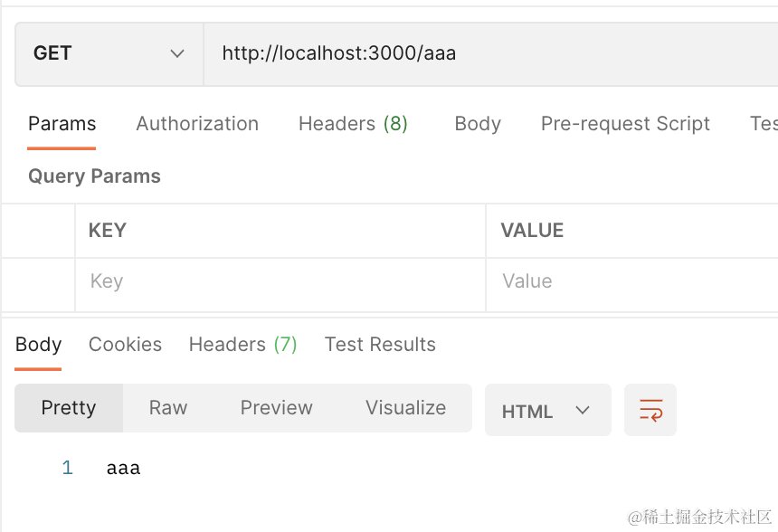This screenshot has height=532, width=778.
Task: Switch to Preview response view
Action: (276, 408)
